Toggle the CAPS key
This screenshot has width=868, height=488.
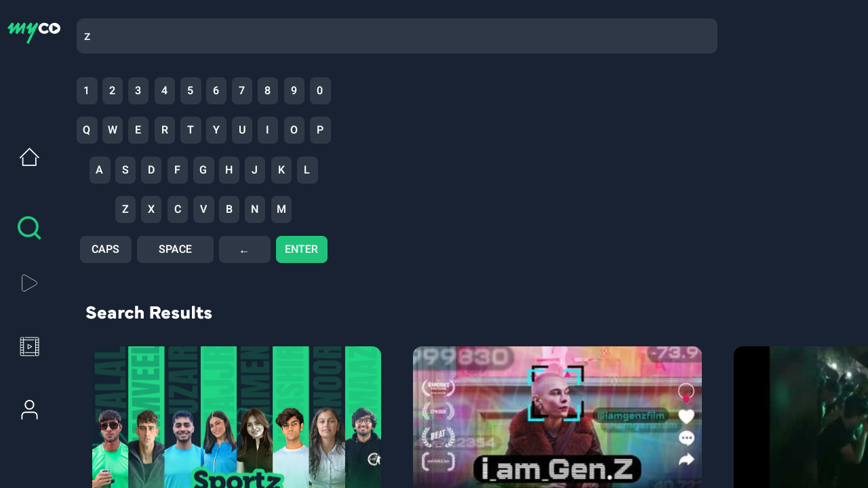[x=106, y=249]
